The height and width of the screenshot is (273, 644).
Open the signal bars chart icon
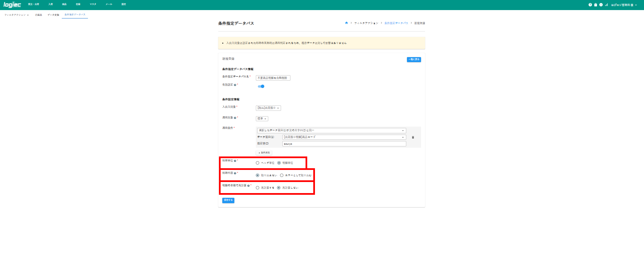606,5
